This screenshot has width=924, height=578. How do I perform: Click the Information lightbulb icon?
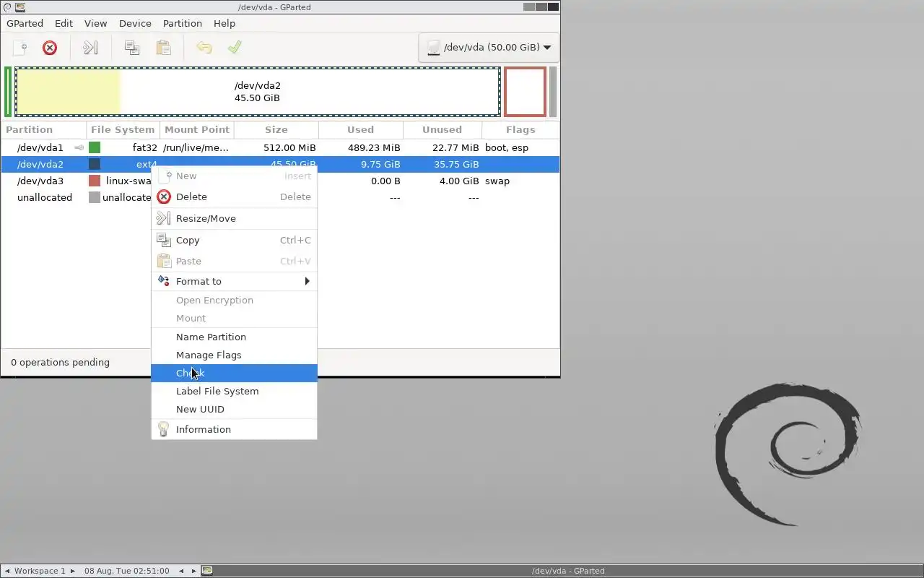tap(164, 429)
